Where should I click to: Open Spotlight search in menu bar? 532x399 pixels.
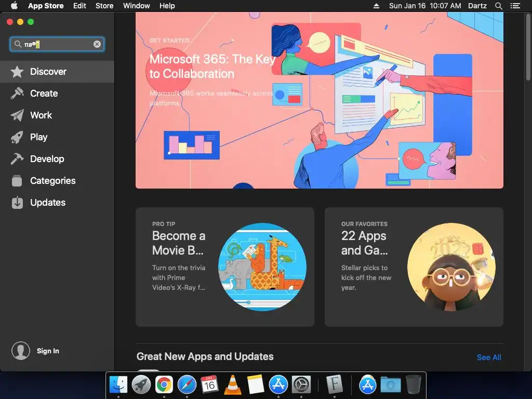coord(498,6)
